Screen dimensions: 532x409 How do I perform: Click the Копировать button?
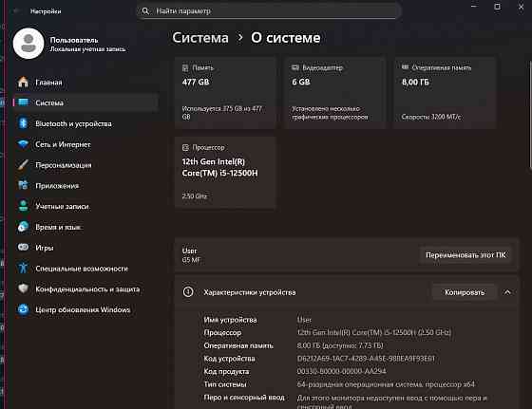click(x=465, y=292)
